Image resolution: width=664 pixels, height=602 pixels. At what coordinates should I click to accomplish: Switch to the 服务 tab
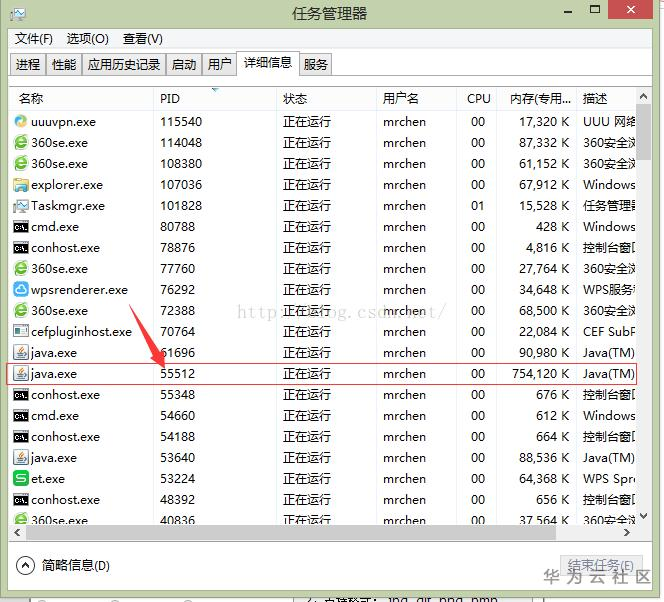click(315, 64)
